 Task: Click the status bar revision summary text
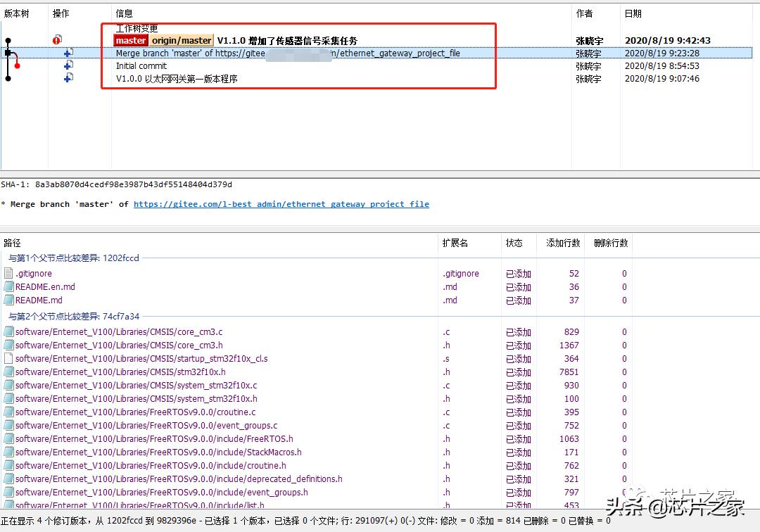point(305,521)
